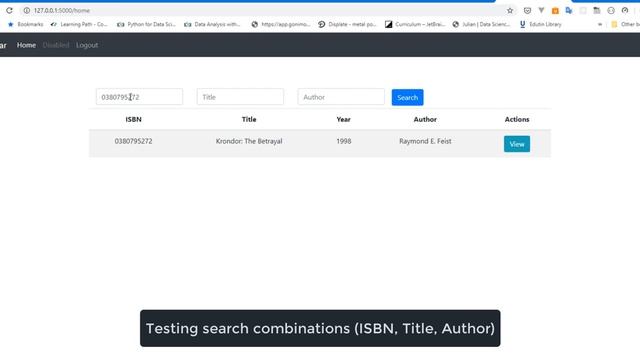The image size is (640, 360).
Task: Open the Pocket shield extension icon
Action: pos(527,11)
